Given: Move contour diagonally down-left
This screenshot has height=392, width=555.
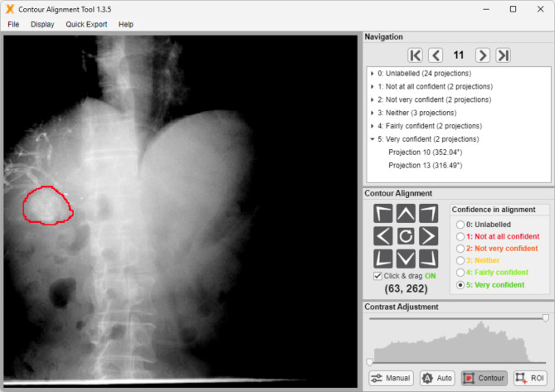Looking at the screenshot, I should [383, 259].
